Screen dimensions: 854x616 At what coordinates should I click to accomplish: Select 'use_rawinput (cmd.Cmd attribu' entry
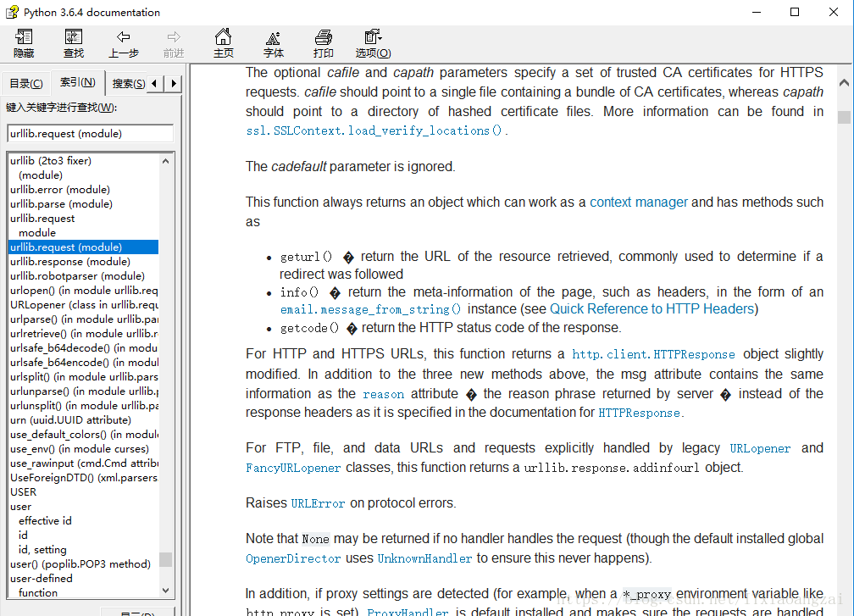(84, 463)
